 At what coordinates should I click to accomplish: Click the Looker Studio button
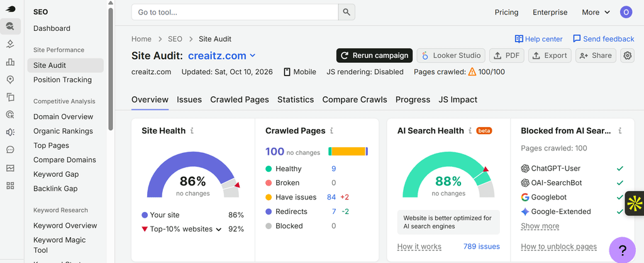pyautogui.click(x=451, y=55)
